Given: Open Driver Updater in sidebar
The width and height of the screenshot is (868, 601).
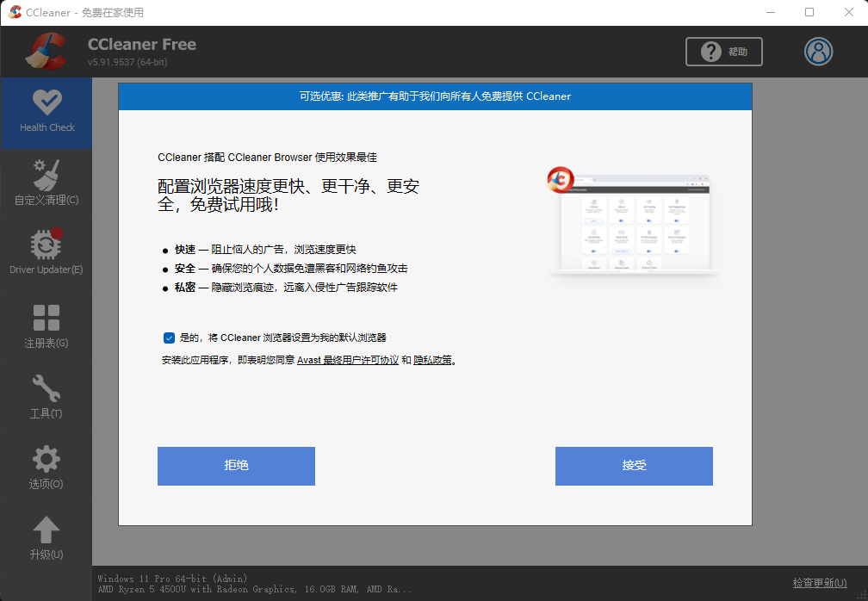Looking at the screenshot, I should [46, 254].
